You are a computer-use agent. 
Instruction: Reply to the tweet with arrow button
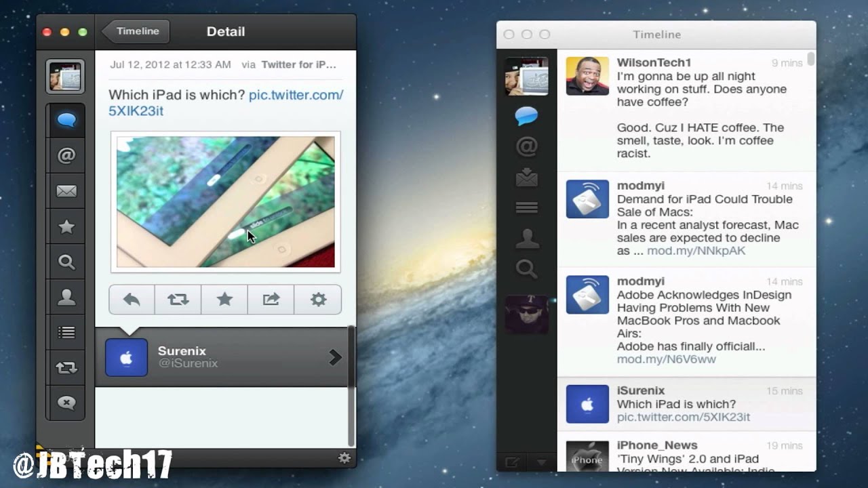[x=132, y=300]
